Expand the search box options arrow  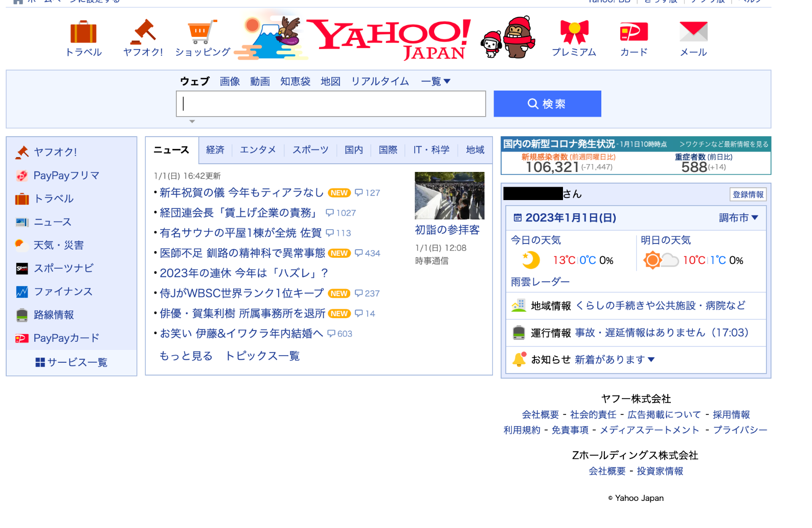(192, 122)
